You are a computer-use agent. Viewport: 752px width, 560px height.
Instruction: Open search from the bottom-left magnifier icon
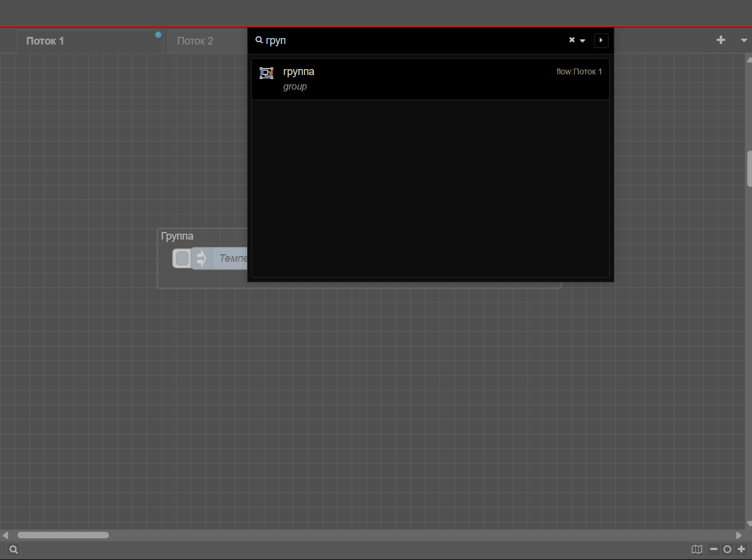tap(13, 549)
